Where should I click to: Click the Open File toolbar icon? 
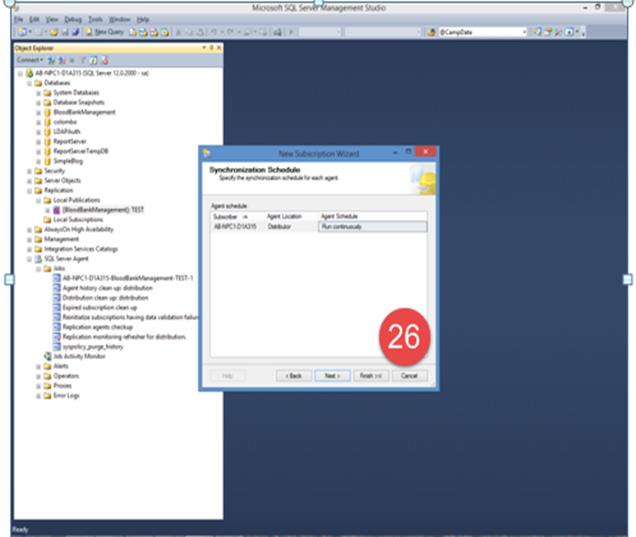(54, 32)
